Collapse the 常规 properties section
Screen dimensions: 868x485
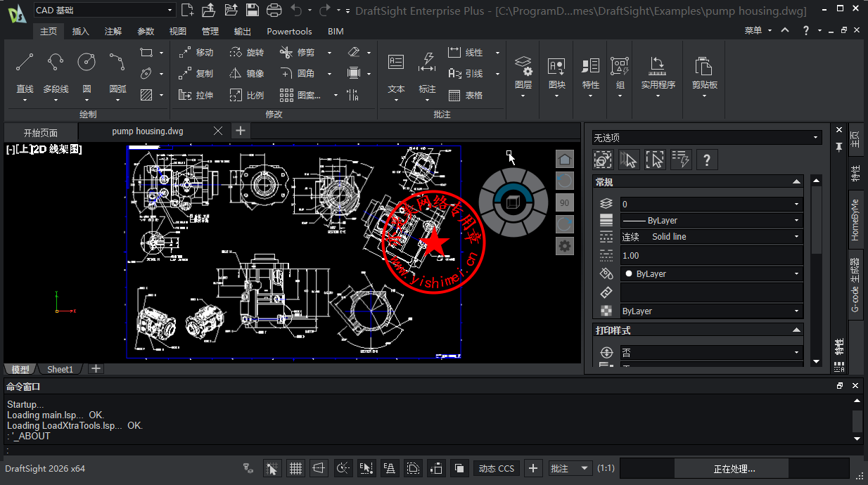(x=796, y=182)
